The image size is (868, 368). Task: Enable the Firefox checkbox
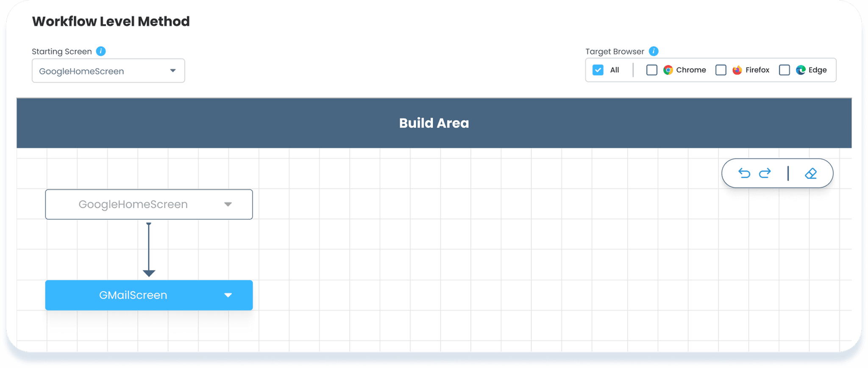click(721, 70)
